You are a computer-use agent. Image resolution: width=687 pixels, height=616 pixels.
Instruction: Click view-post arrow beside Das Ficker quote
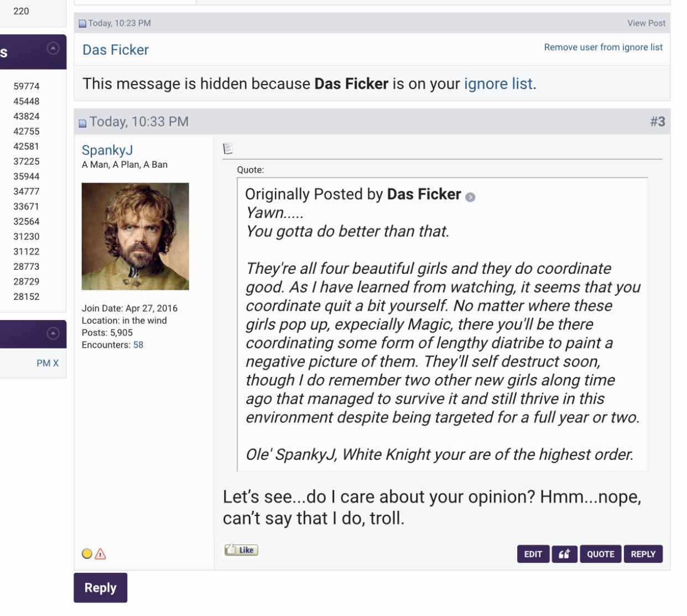pos(470,197)
